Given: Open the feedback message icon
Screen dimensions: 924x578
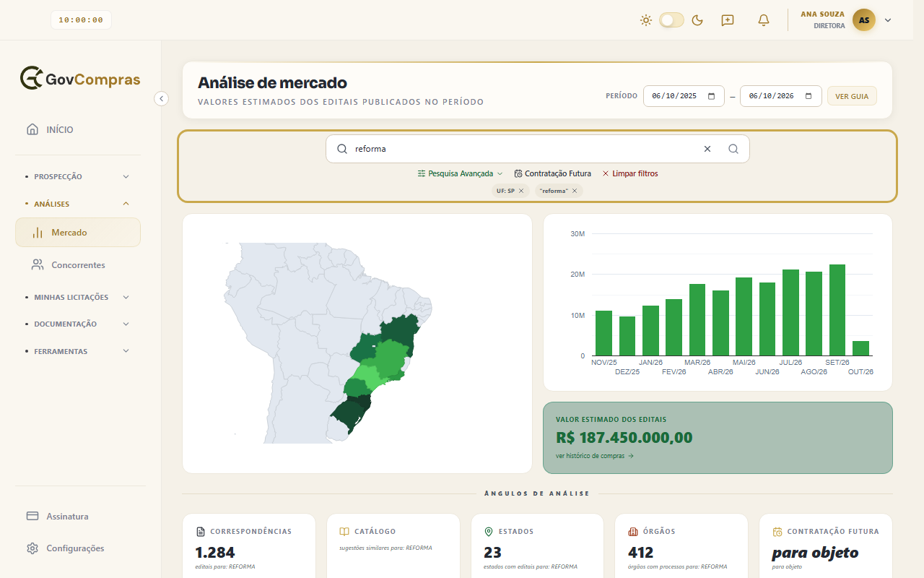Looking at the screenshot, I should point(728,20).
